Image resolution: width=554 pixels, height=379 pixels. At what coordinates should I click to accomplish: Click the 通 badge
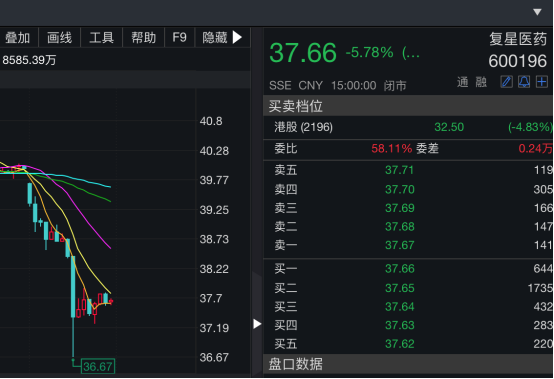pyautogui.click(x=462, y=82)
